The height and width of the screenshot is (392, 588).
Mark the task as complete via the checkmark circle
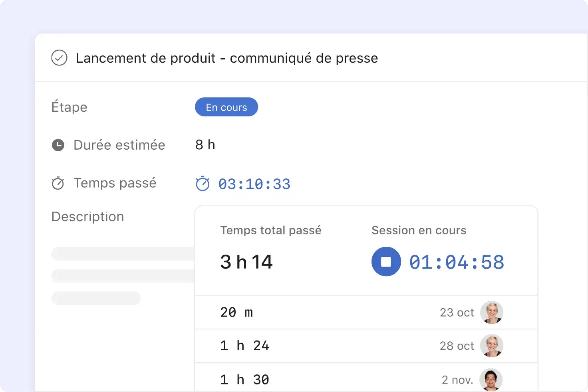pos(59,58)
